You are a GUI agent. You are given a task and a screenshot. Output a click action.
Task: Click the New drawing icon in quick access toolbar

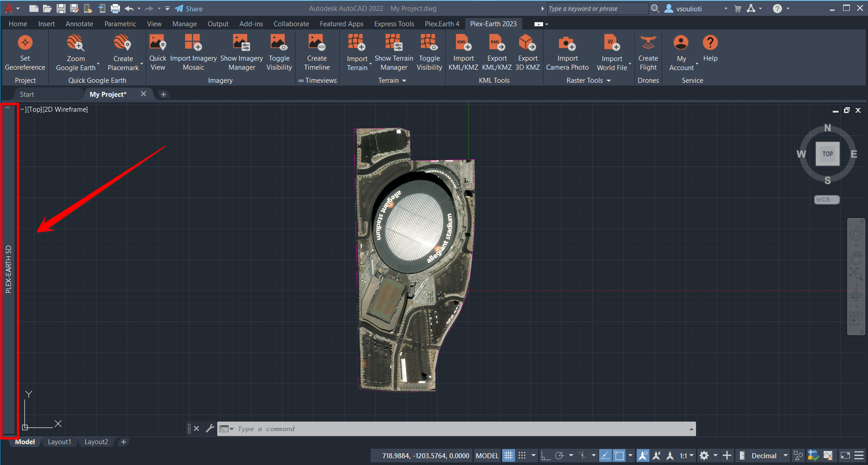tap(33, 9)
